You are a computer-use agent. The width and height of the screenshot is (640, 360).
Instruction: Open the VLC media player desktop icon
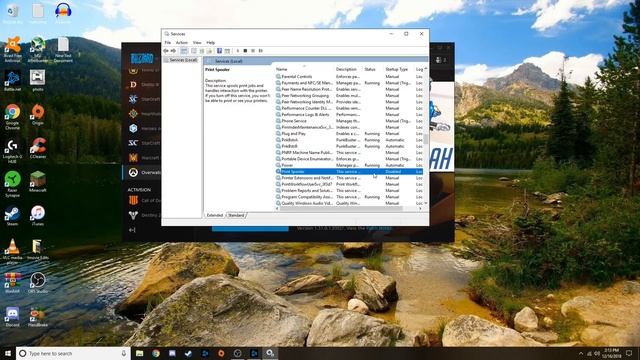12,251
